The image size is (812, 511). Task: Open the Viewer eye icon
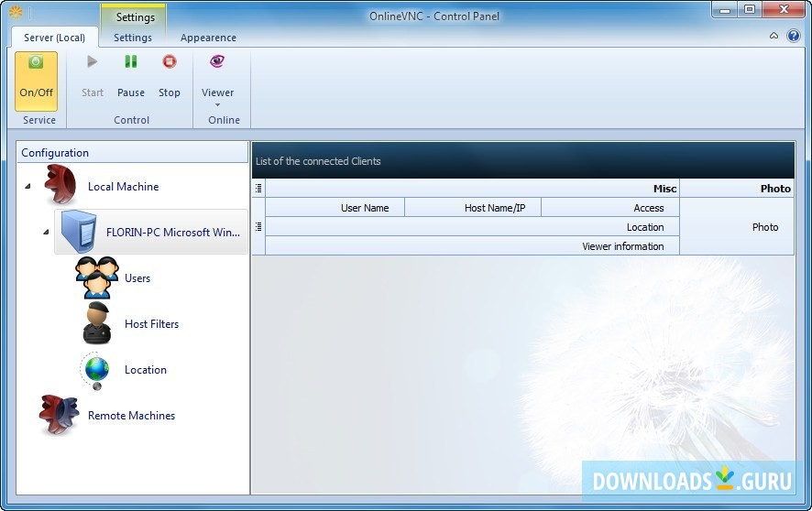(217, 61)
